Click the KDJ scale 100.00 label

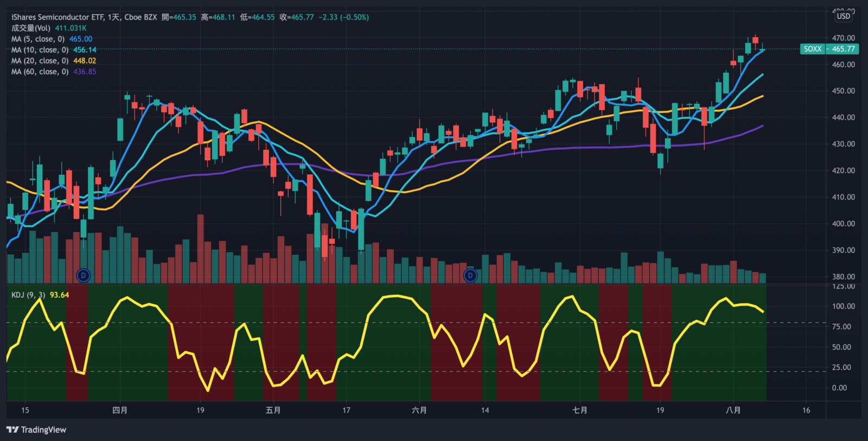843,306
